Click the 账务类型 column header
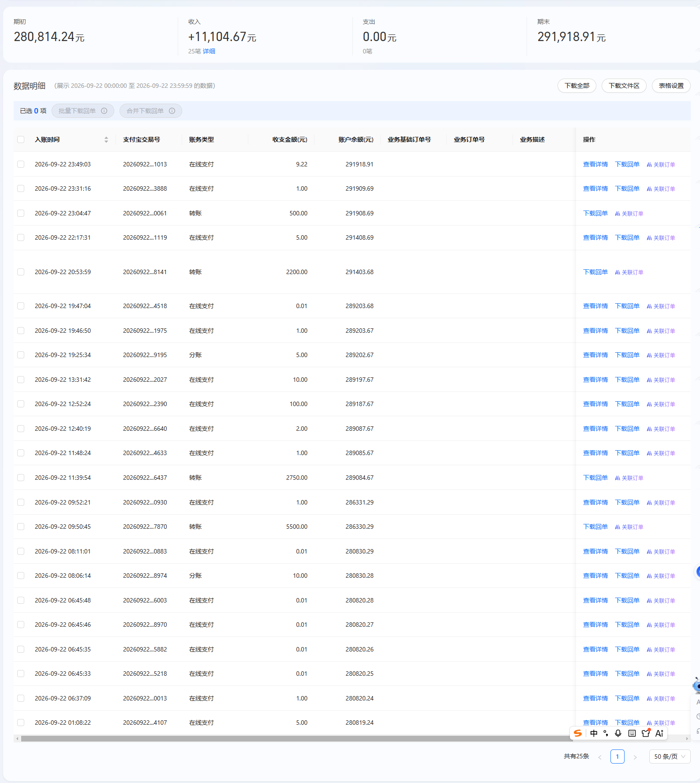The height and width of the screenshot is (783, 700). [x=202, y=139]
